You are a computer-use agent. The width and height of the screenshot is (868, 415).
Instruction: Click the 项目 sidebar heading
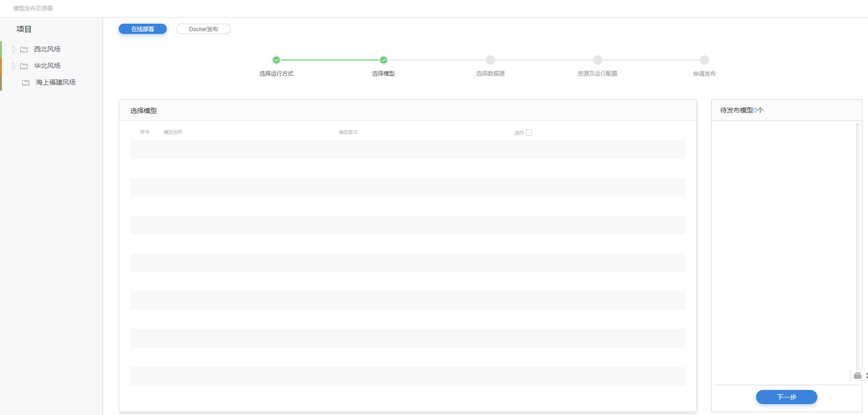(24, 29)
